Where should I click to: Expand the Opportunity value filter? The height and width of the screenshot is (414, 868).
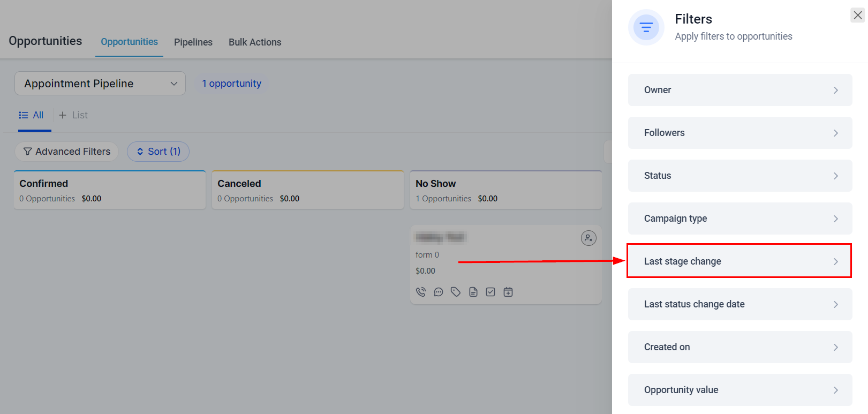pyautogui.click(x=739, y=390)
